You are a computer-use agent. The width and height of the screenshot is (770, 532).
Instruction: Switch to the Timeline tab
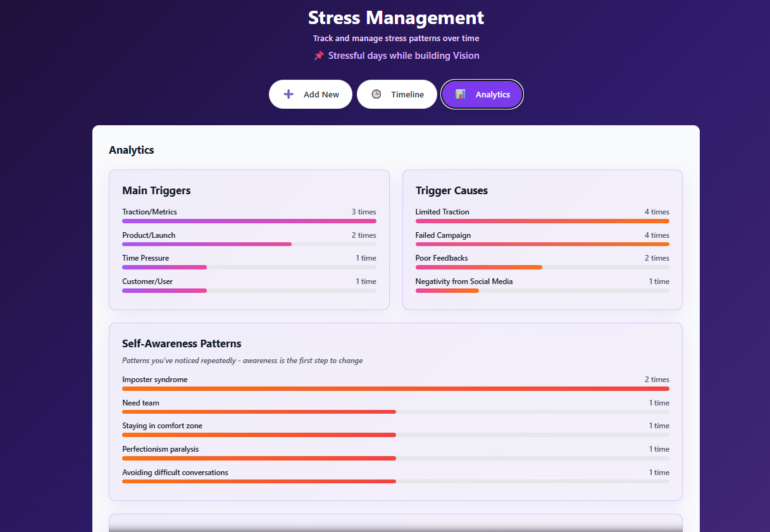click(x=397, y=94)
